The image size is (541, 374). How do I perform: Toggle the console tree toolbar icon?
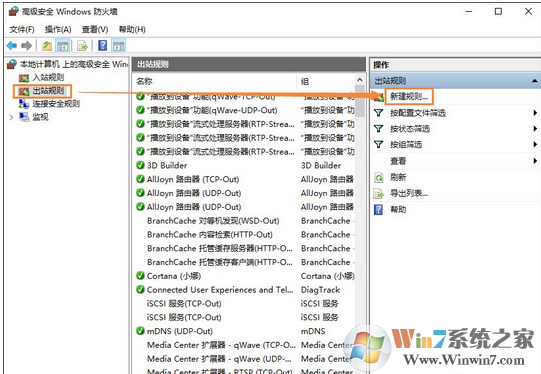click(63, 46)
